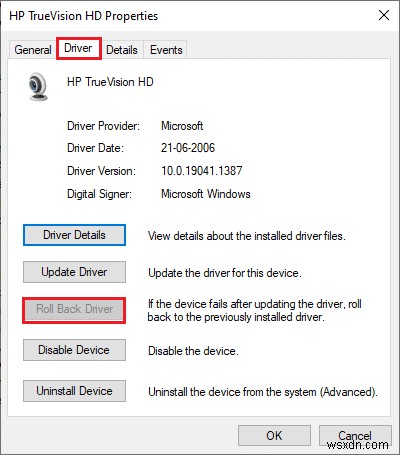Viewport: 400px width, 455px height.
Task: Click the Update Driver button
Action: click(74, 272)
